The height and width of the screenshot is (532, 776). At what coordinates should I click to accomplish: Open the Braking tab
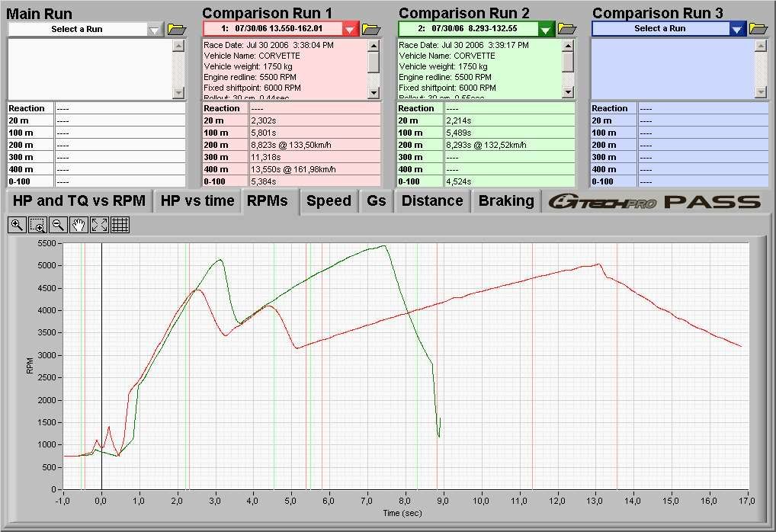pyautogui.click(x=506, y=201)
